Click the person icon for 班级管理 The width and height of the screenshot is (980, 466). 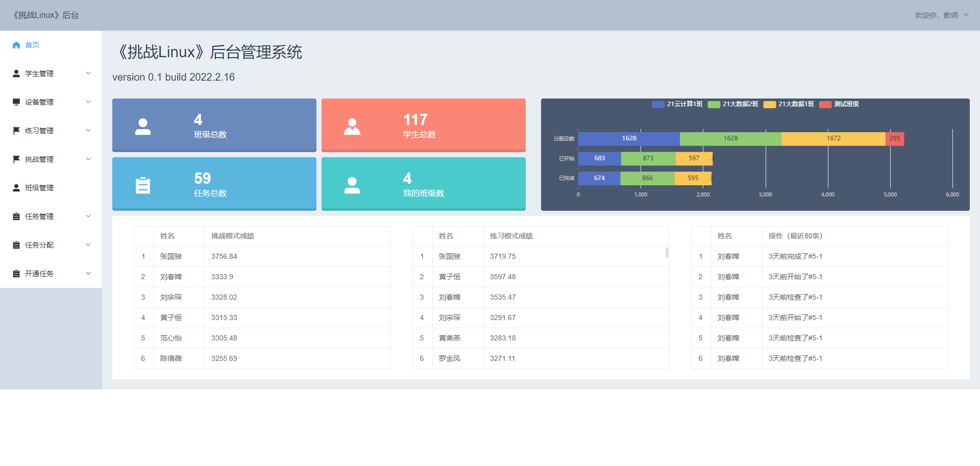(16, 188)
